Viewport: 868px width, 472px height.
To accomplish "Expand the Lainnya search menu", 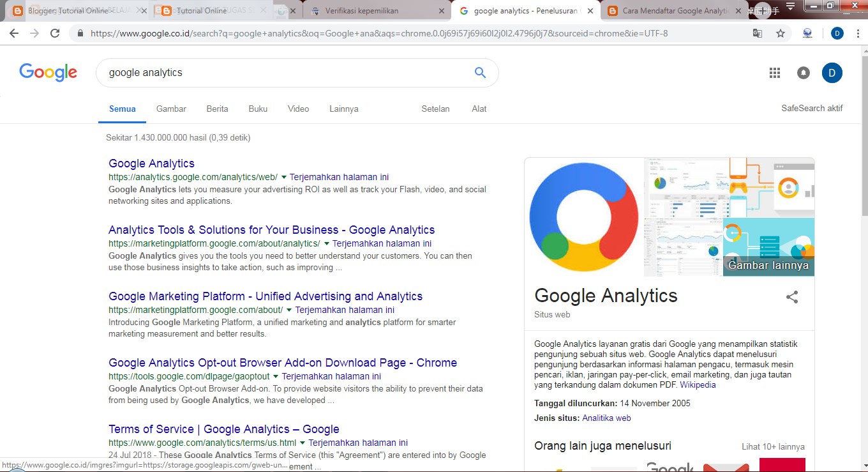I will coord(344,109).
